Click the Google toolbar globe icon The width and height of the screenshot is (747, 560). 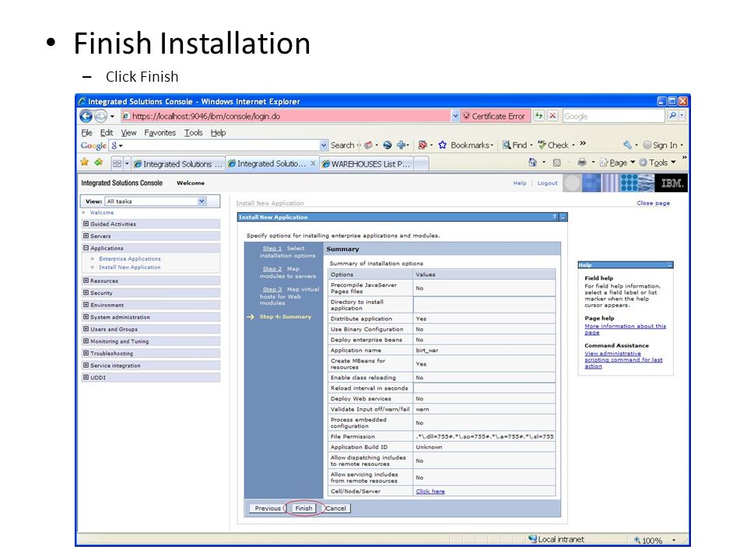[x=388, y=145]
